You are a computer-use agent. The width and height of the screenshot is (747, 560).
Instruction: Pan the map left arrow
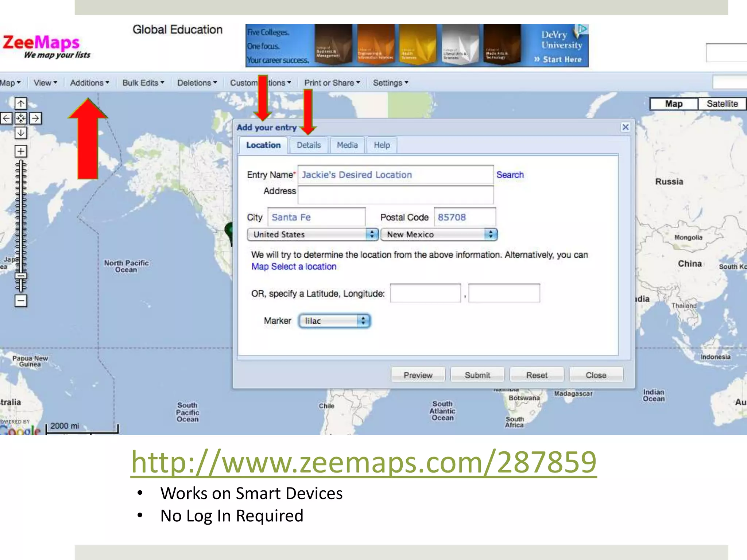(6, 118)
